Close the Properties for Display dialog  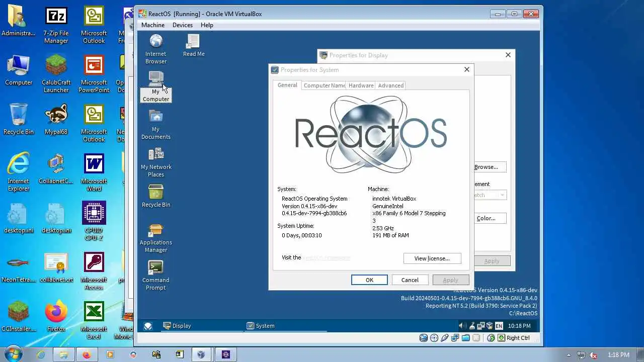[x=508, y=55]
